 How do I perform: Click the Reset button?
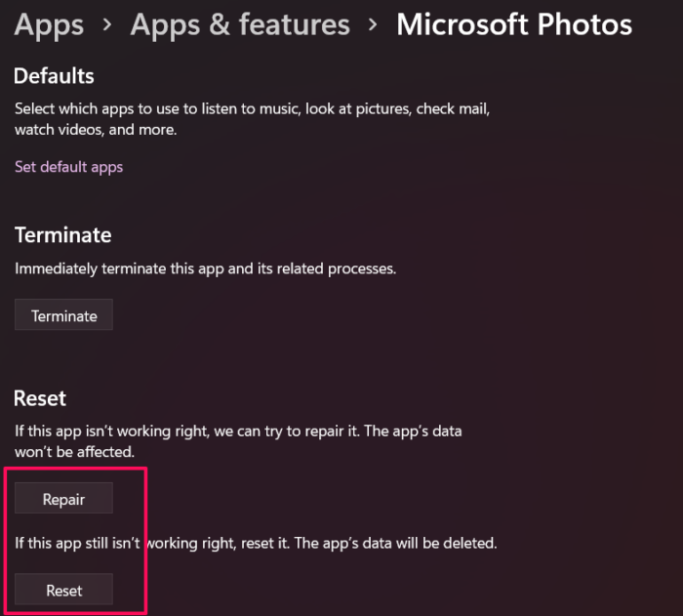[64, 590]
